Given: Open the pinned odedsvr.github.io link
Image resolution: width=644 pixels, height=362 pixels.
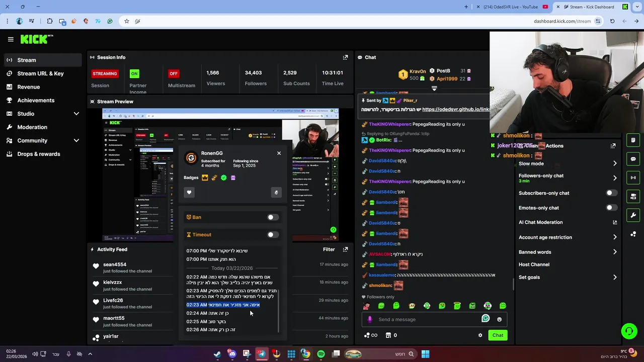Looking at the screenshot, I should coord(456,109).
